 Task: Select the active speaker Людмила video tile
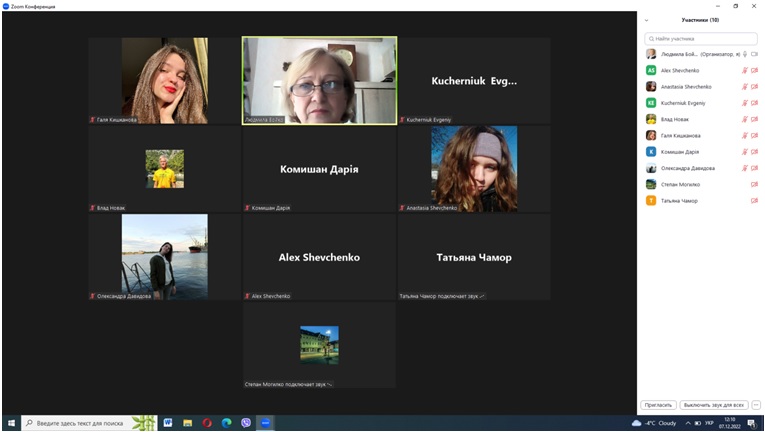point(320,81)
